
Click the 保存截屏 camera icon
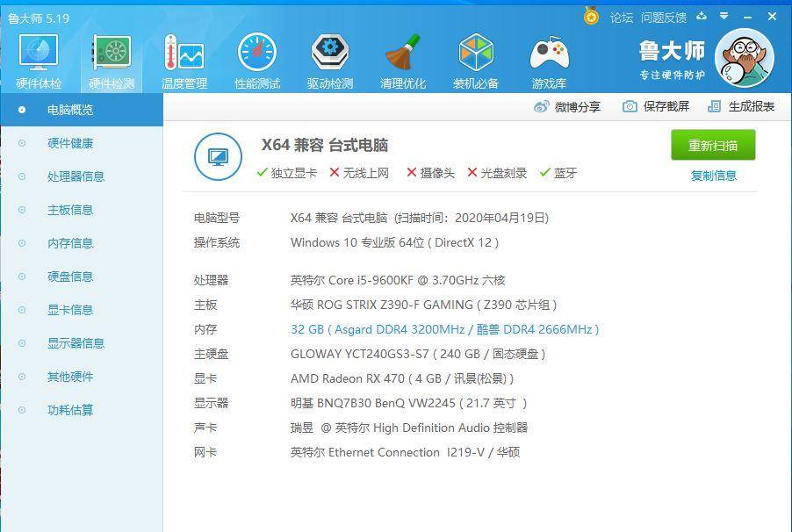(x=629, y=104)
